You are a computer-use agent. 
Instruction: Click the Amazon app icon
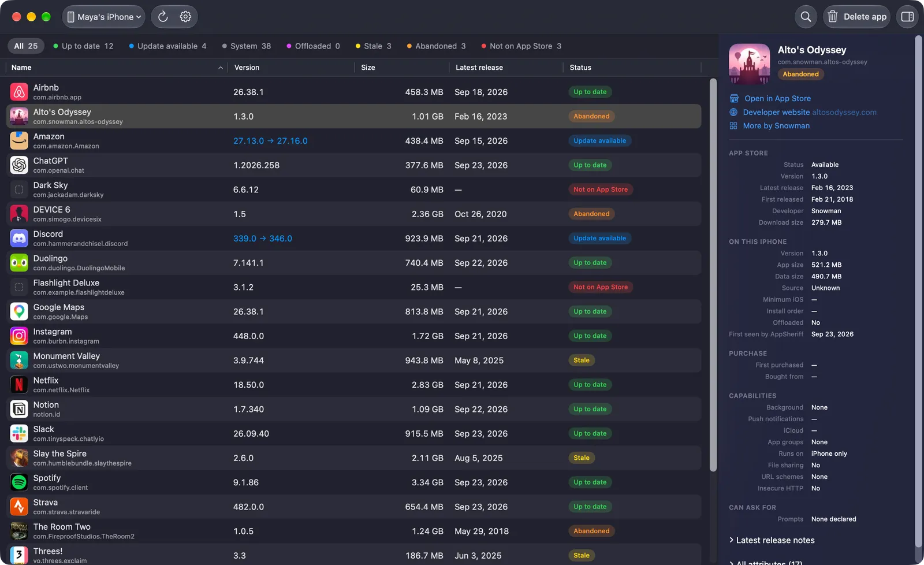[19, 140]
